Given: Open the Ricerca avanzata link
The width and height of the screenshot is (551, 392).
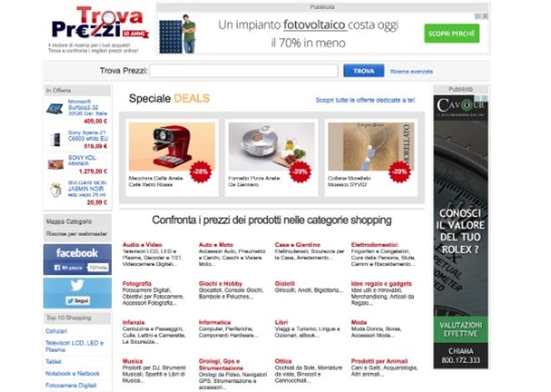Looking at the screenshot, I should [x=411, y=71].
